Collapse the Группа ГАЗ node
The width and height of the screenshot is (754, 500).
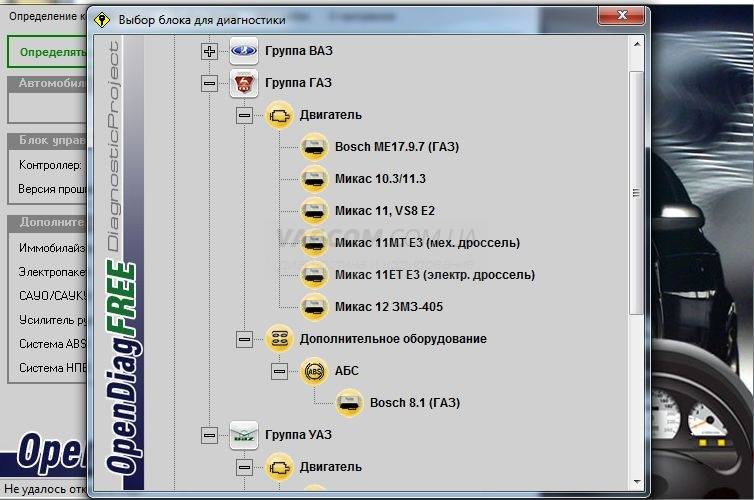point(209,83)
